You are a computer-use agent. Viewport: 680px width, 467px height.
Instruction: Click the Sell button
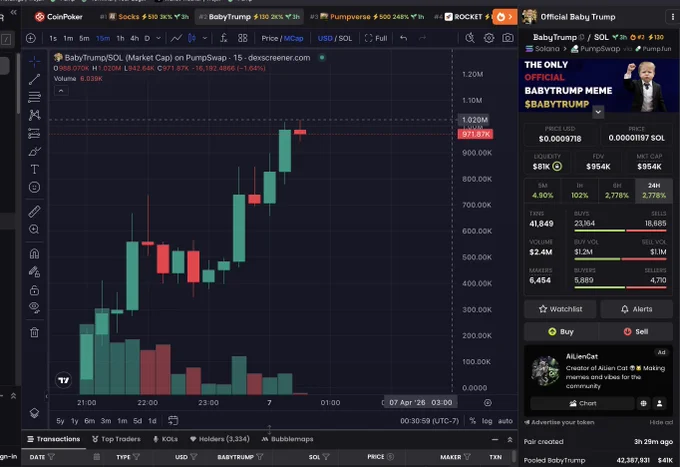click(x=636, y=332)
